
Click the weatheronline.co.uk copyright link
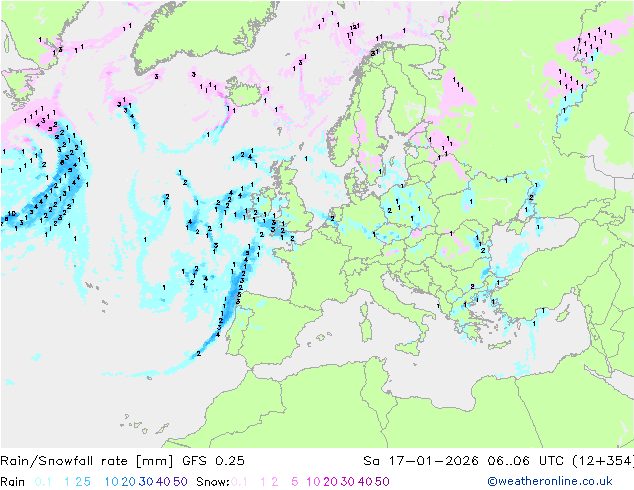click(x=549, y=481)
